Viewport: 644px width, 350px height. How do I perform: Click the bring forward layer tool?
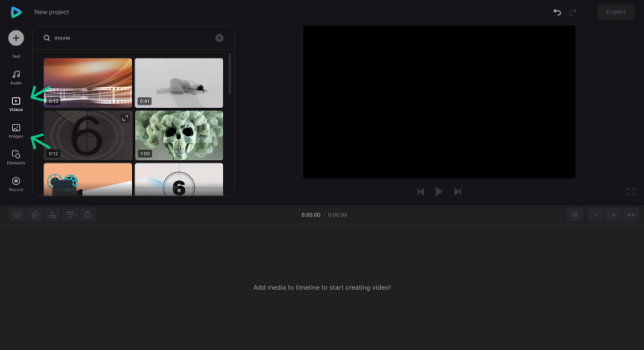tap(52, 215)
